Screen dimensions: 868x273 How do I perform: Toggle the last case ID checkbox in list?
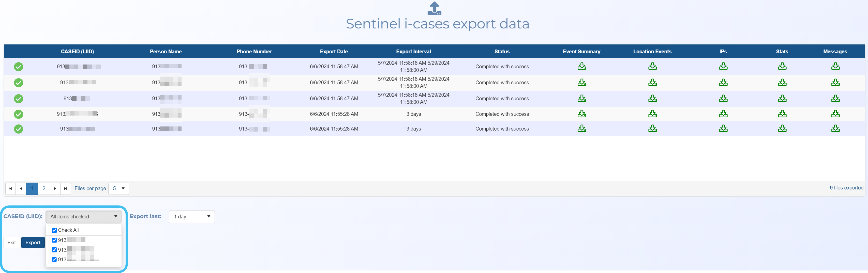coord(54,260)
